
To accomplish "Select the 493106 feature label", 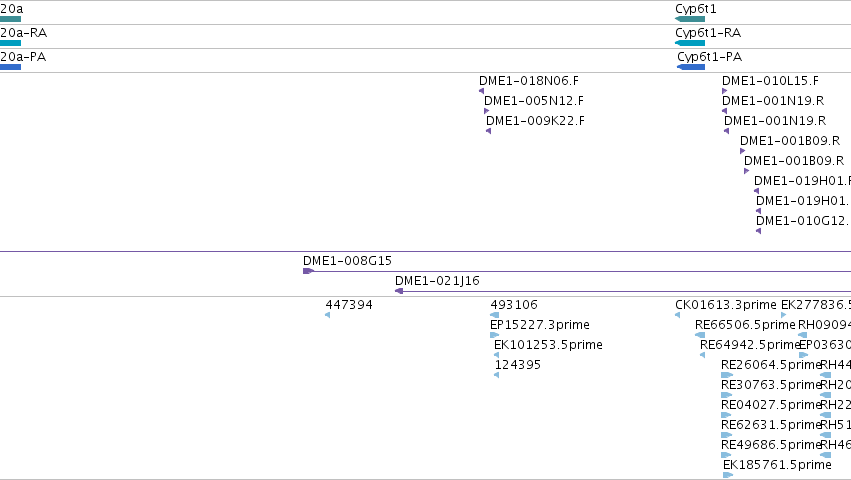I will point(514,305).
